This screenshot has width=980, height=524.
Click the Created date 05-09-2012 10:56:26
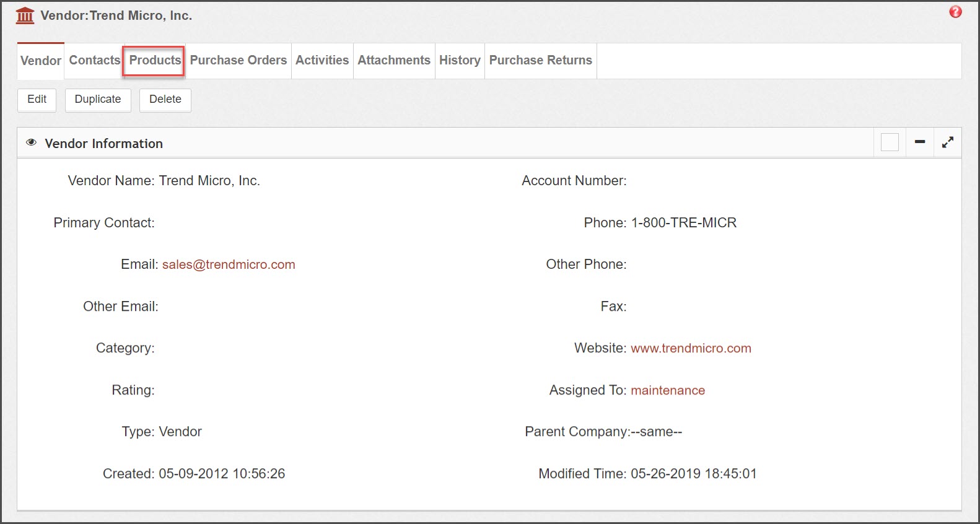point(222,474)
